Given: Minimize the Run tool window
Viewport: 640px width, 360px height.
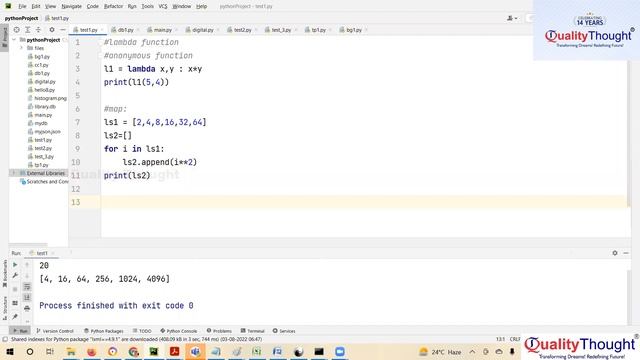Looking at the screenshot, I should pos(626,253).
